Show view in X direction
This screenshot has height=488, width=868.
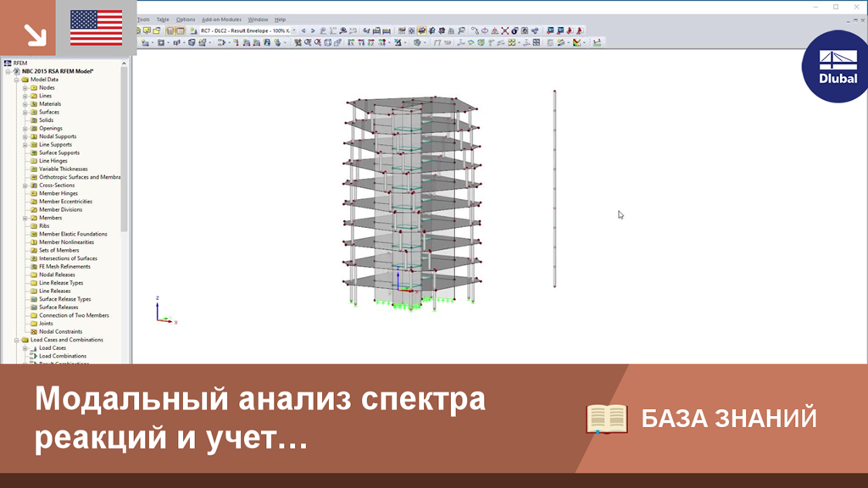pyautogui.click(x=351, y=42)
